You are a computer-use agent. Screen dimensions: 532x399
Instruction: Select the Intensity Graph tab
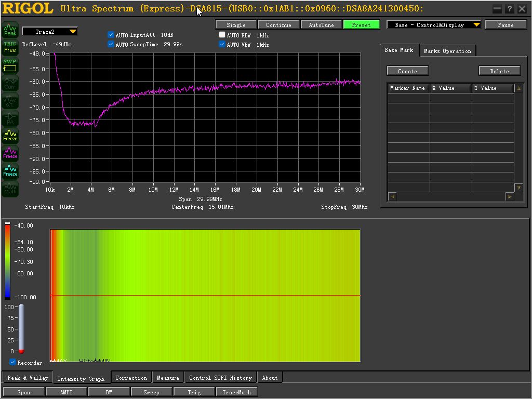point(81,379)
